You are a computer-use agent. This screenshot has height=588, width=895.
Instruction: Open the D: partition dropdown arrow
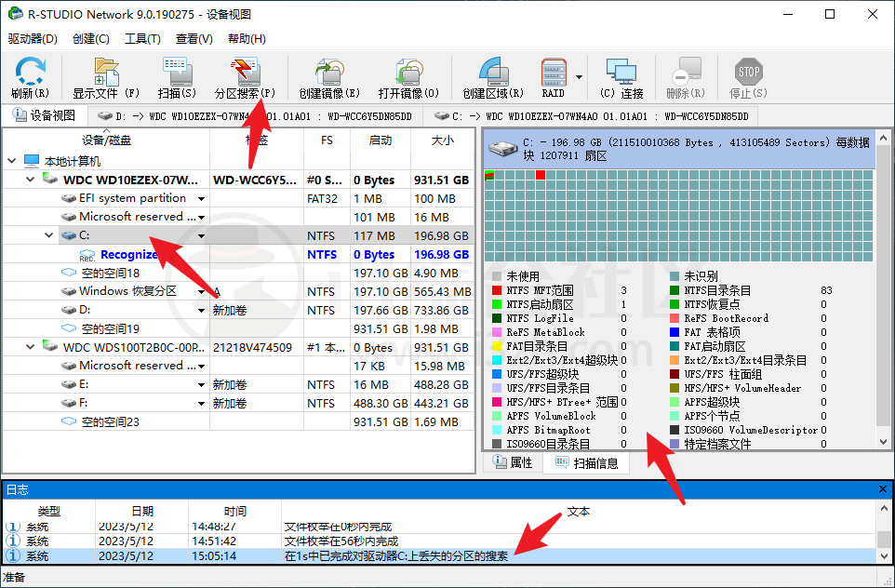202,311
